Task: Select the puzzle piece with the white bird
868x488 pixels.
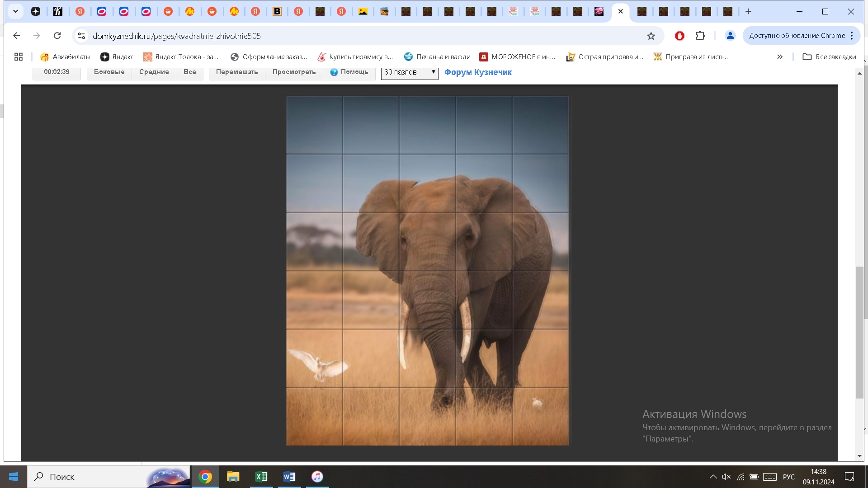Action: [315, 358]
